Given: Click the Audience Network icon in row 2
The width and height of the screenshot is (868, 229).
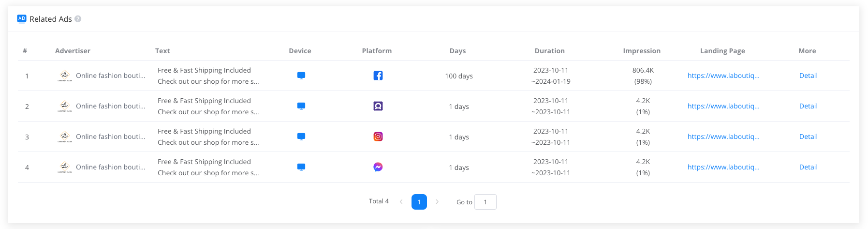Looking at the screenshot, I should click(x=378, y=106).
